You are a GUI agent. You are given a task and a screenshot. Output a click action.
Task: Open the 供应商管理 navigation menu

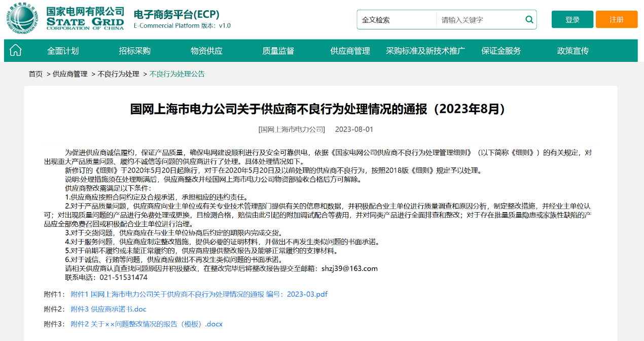[350, 51]
